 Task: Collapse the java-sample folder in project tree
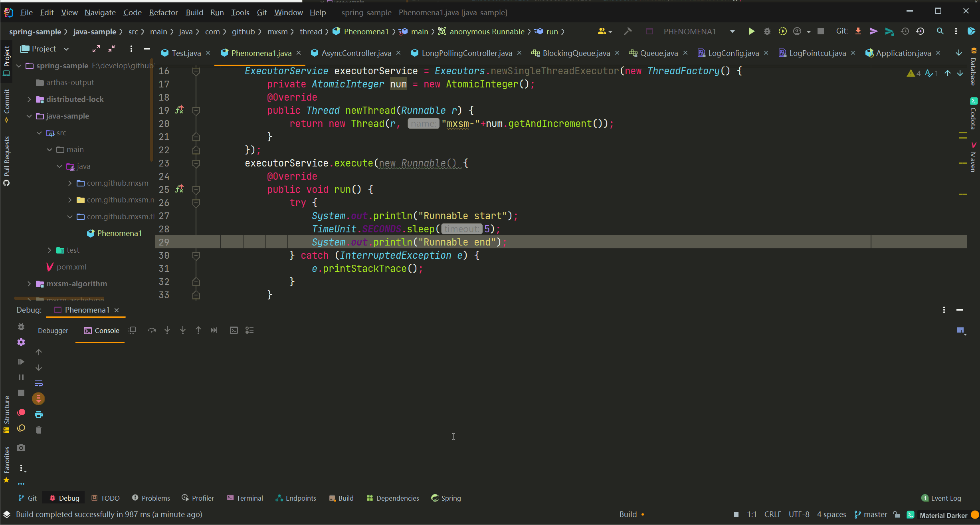pyautogui.click(x=29, y=116)
